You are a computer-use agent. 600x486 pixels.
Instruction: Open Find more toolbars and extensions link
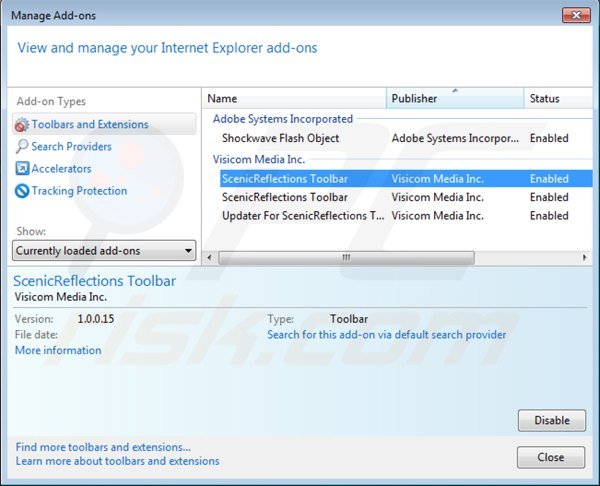tap(103, 447)
